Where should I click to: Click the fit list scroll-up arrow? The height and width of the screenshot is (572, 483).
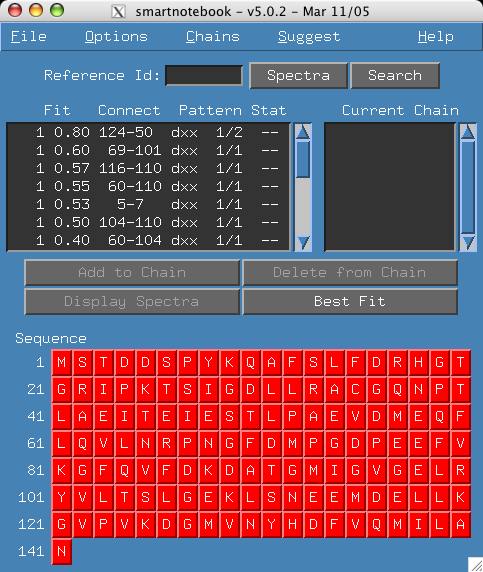(303, 133)
